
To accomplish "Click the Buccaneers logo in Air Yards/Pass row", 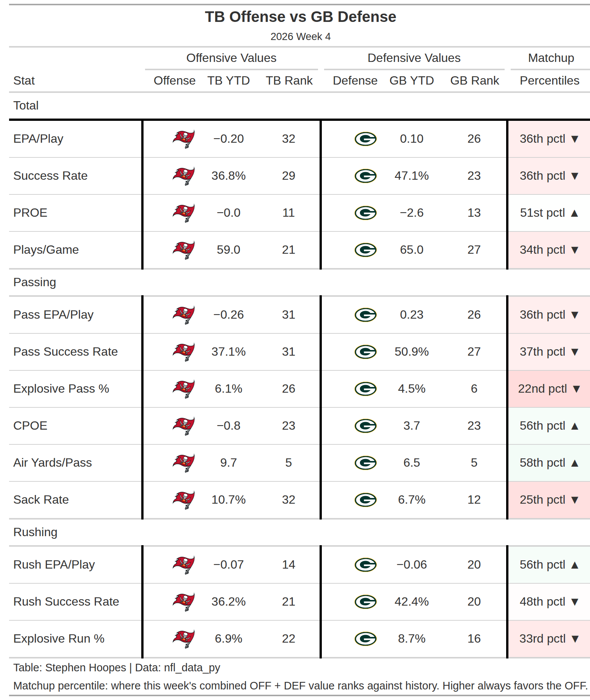I will point(184,463).
